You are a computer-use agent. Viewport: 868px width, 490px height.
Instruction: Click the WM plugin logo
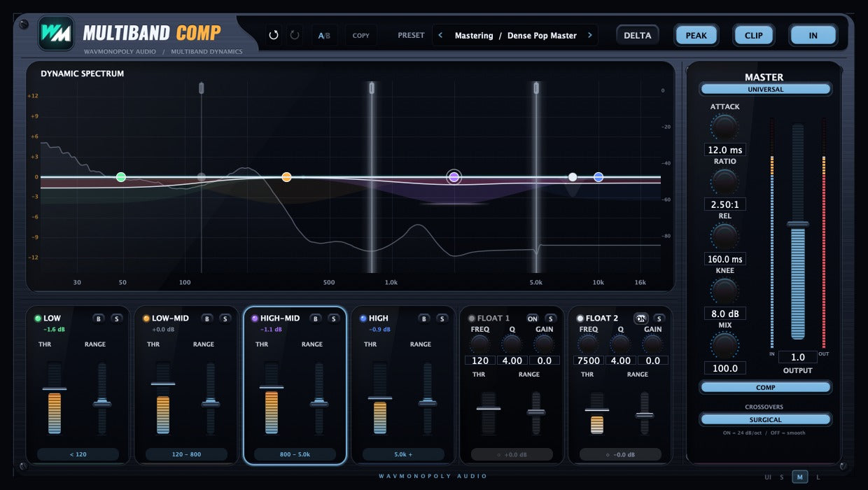(55, 33)
